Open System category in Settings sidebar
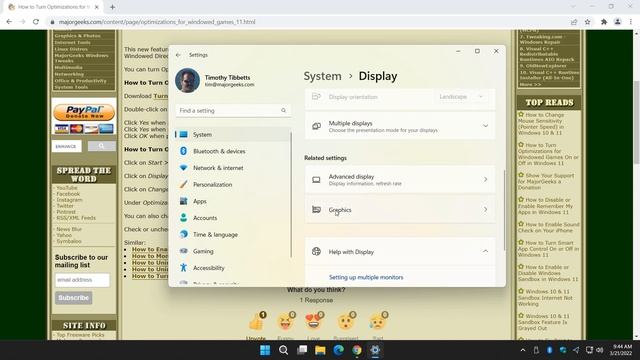The image size is (640, 360). 233,134
